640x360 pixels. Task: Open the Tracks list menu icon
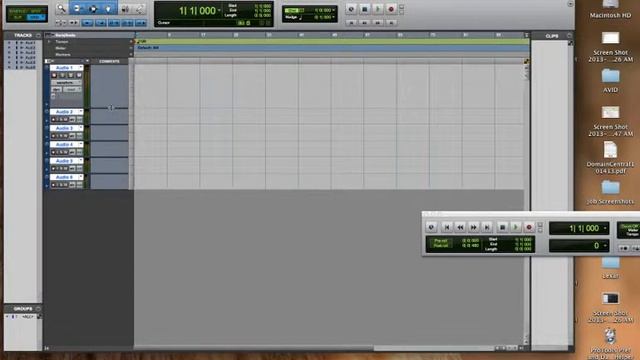[38, 36]
